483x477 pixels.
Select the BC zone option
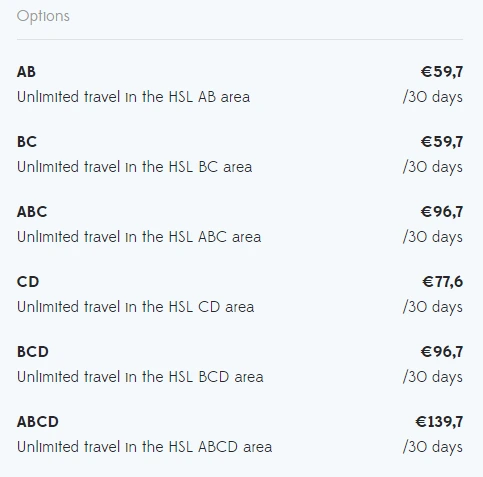(x=240, y=154)
